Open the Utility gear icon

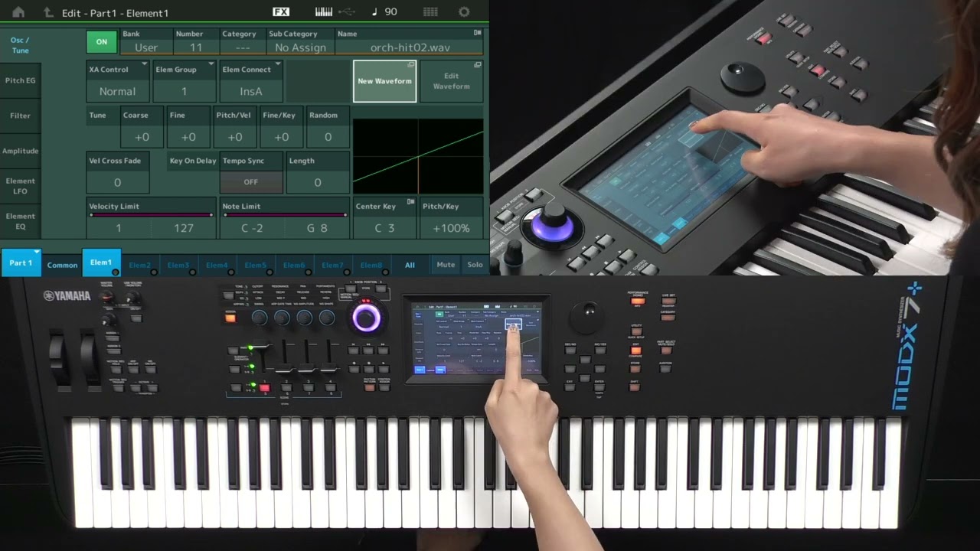(x=464, y=11)
